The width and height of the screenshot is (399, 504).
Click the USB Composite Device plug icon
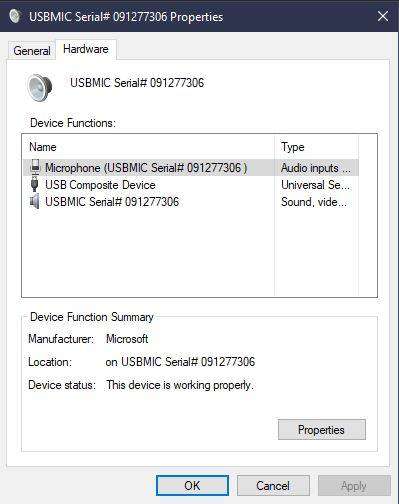pos(34,184)
